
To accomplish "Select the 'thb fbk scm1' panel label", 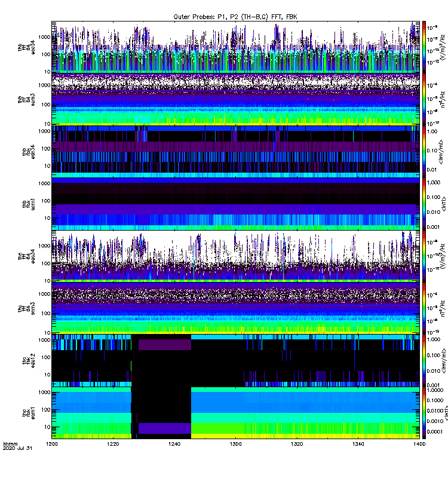I will 29,204.
